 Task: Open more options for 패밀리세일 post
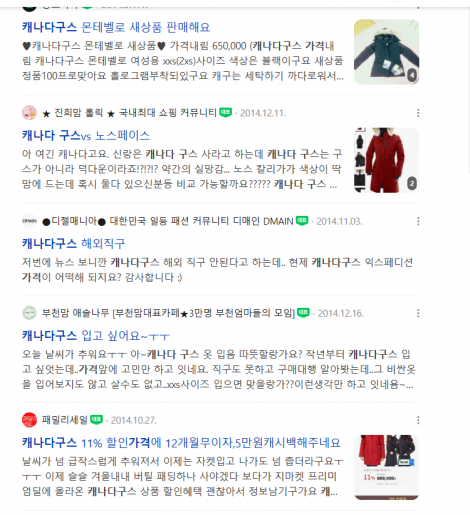(418, 420)
